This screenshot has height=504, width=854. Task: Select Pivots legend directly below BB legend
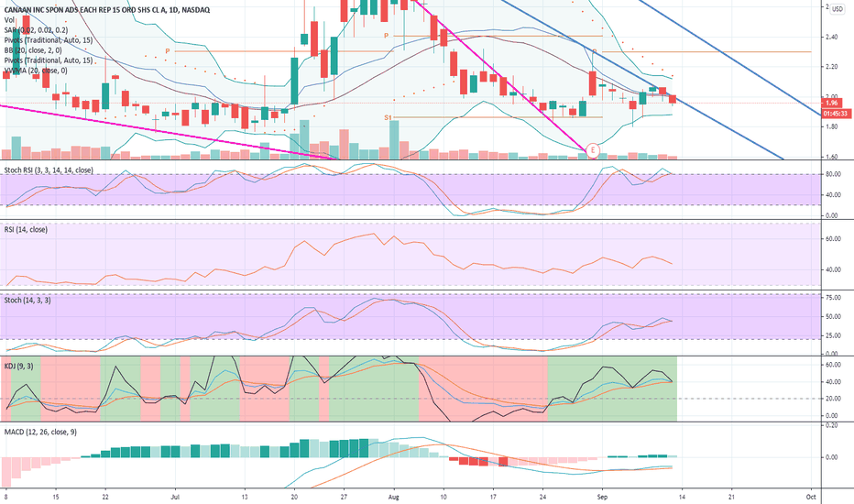tap(48, 60)
